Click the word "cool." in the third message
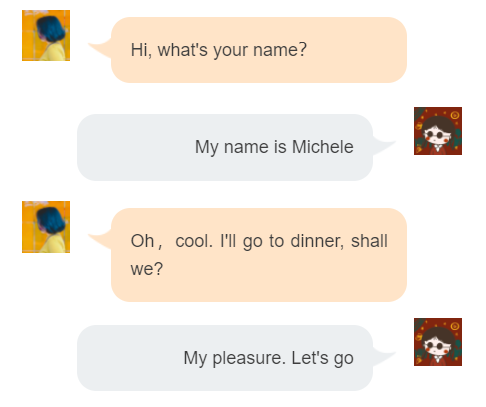The image size is (486, 407). 194,241
